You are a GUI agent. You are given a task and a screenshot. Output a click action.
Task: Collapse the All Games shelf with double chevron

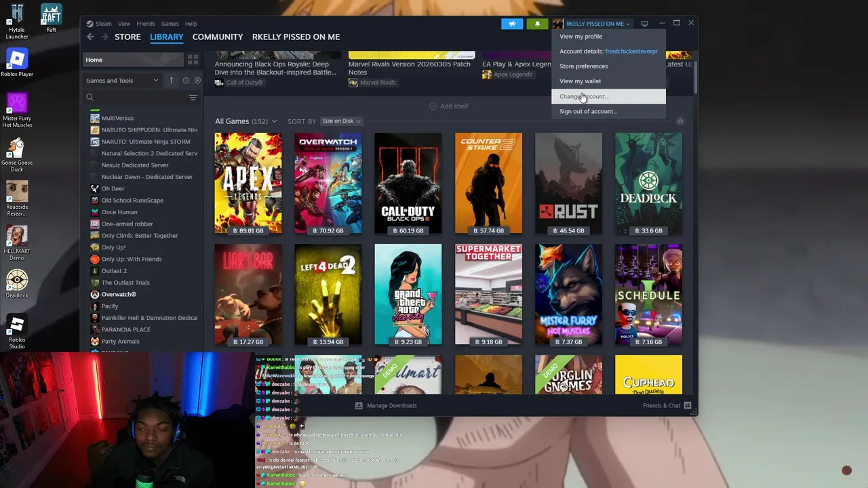[680, 121]
